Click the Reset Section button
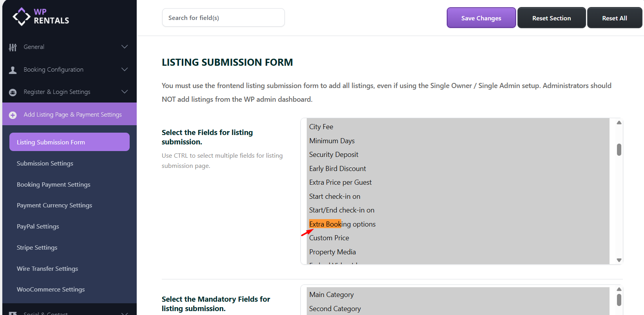644x315 pixels. tap(552, 18)
